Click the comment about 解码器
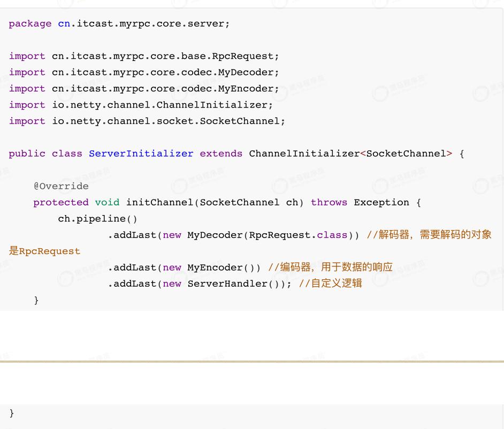The width and height of the screenshot is (504, 429). 429,235
